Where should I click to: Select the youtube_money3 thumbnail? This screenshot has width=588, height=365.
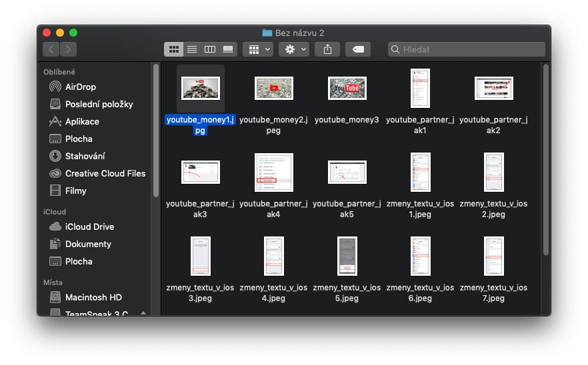point(347,89)
